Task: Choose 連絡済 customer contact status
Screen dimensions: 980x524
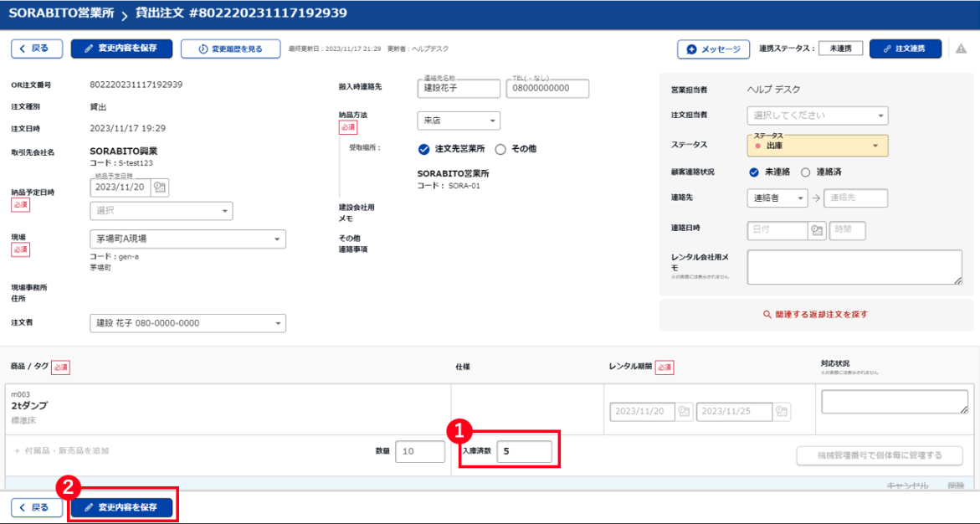Action: [x=806, y=172]
